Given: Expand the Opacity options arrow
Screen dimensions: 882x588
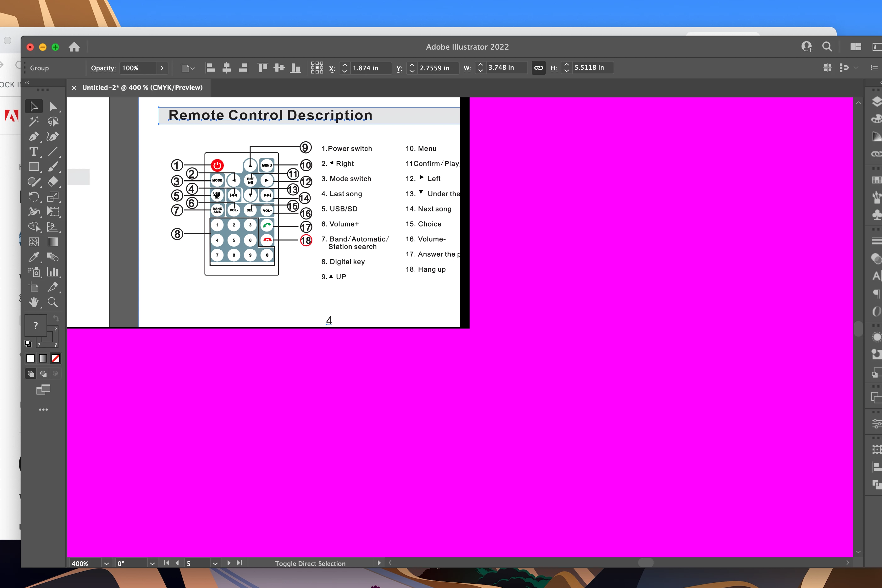Looking at the screenshot, I should [x=162, y=68].
